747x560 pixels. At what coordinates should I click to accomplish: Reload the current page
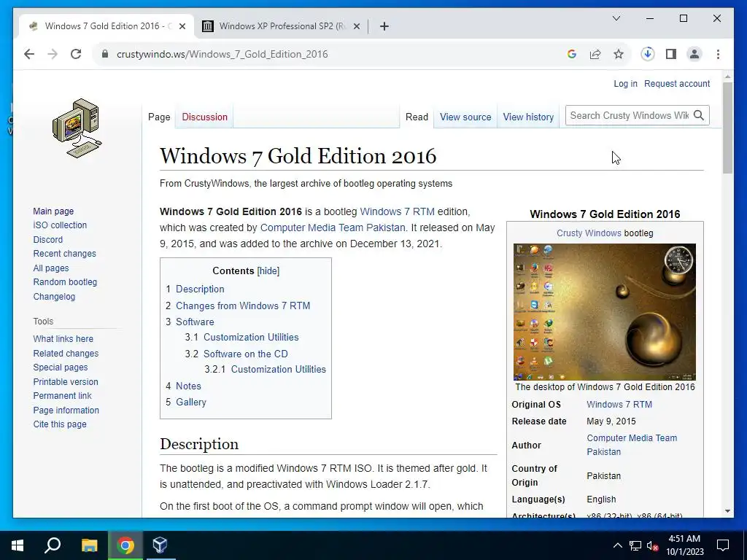pyautogui.click(x=76, y=54)
